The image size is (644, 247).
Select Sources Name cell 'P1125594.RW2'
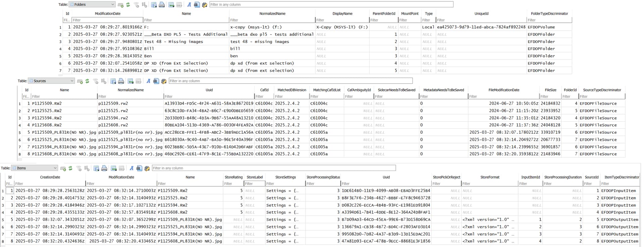pyautogui.click(x=64, y=118)
